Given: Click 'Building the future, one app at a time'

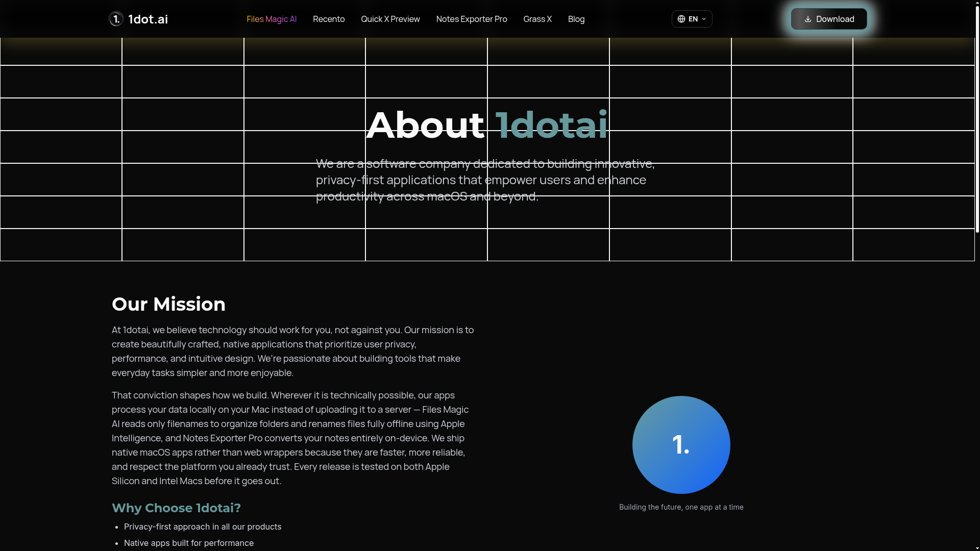Looking at the screenshot, I should pyautogui.click(x=681, y=507).
